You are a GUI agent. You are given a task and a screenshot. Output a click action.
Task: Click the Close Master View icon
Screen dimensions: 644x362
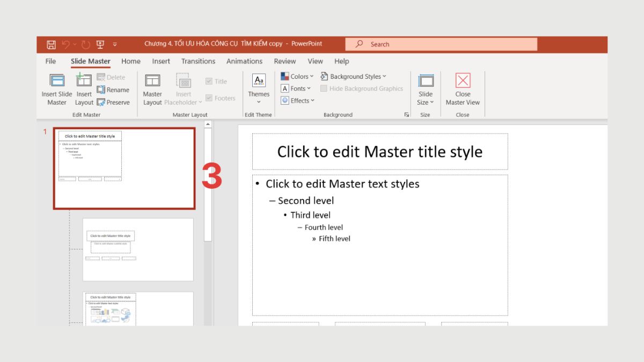pos(463,81)
